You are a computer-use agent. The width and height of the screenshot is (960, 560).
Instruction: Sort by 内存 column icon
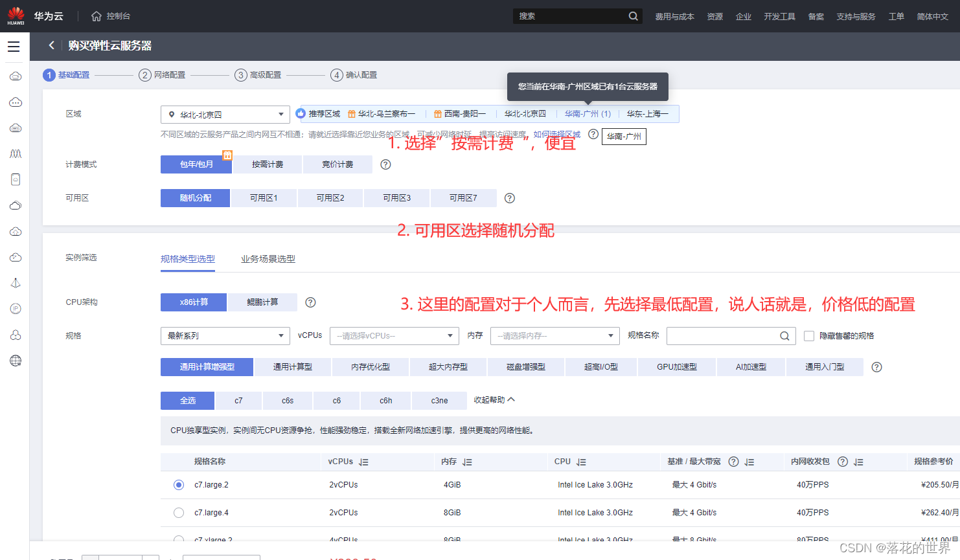[x=467, y=462]
